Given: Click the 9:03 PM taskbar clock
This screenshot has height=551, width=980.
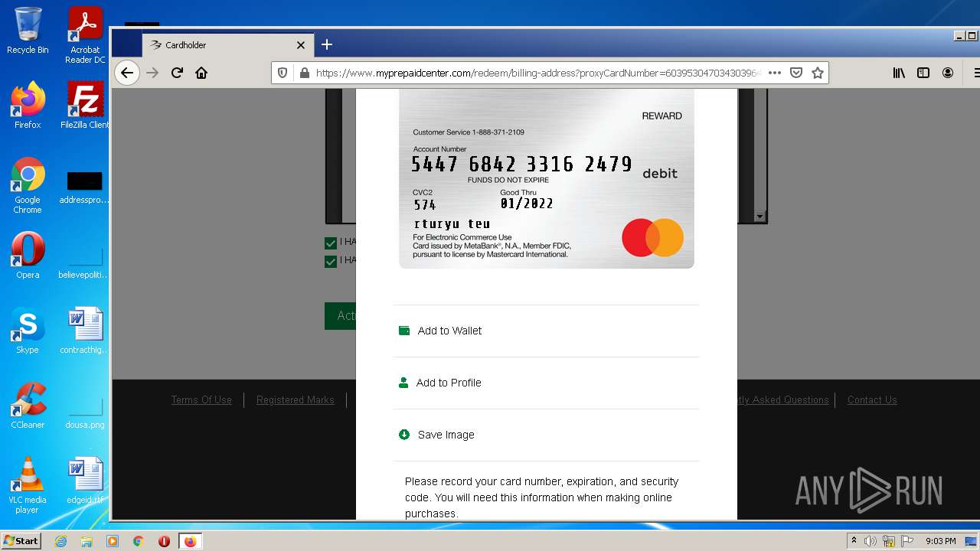Looking at the screenshot, I should pos(941,541).
